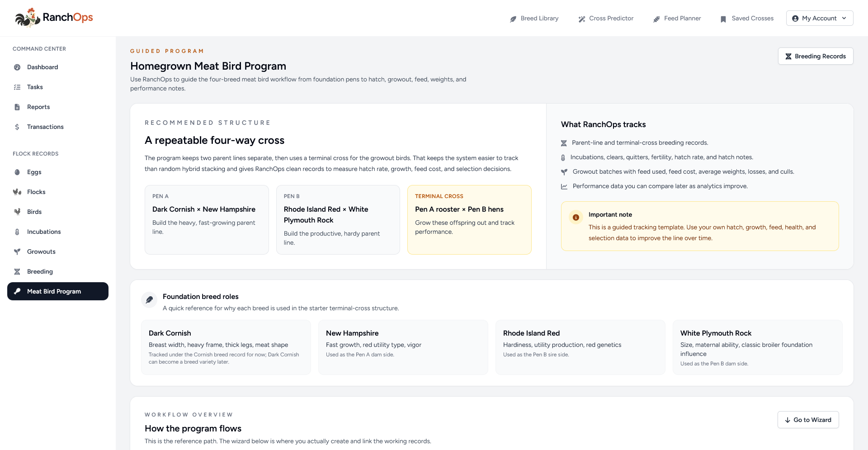Select the Pen A Dark Cornish card
This screenshot has height=450, width=868.
point(207,220)
